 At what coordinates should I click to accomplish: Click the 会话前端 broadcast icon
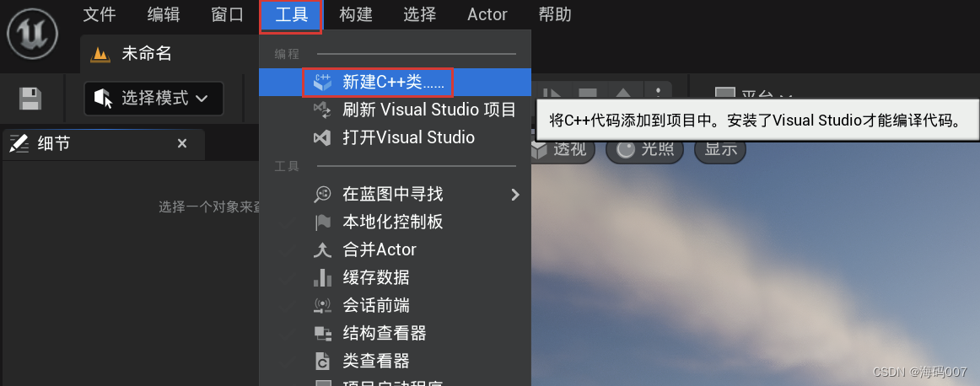[322, 305]
